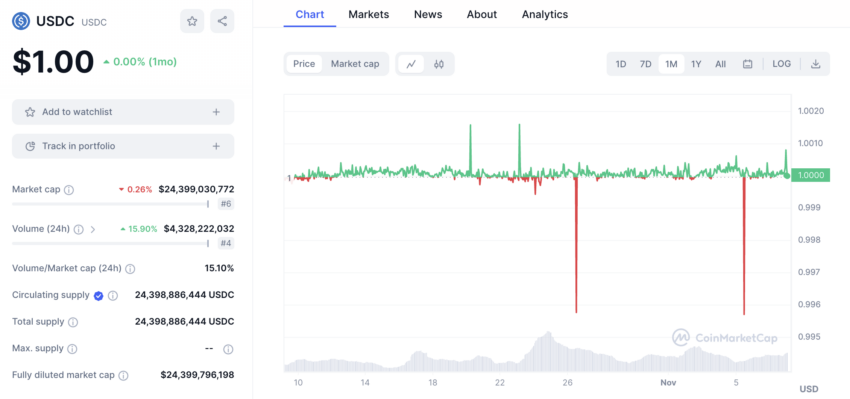Set chart range to All
Viewport: 850px width, 399px height.
pyautogui.click(x=720, y=64)
